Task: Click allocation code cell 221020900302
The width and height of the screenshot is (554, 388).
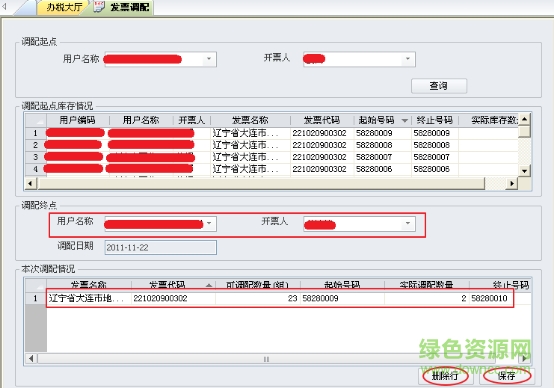Action: 173,298
